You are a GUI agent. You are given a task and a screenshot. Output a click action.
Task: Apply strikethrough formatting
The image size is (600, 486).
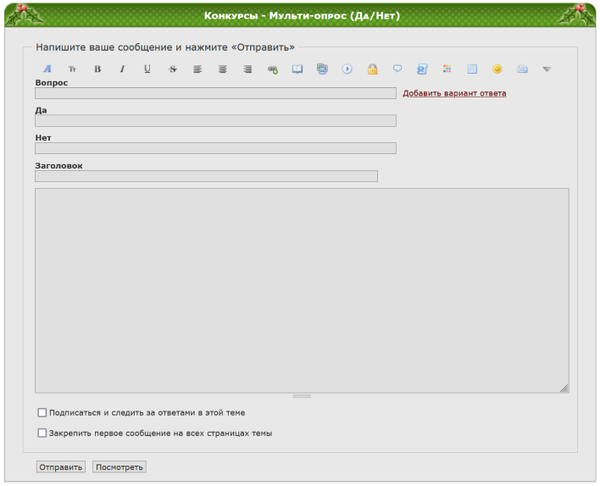click(x=172, y=69)
